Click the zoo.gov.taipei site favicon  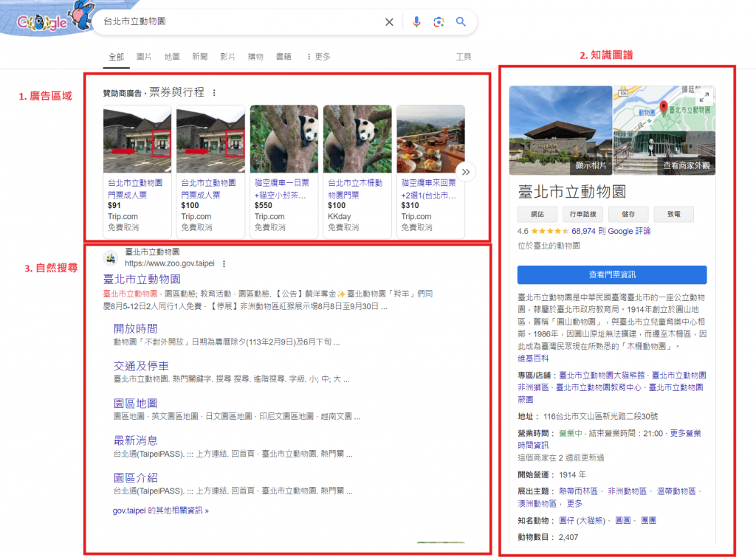(x=111, y=258)
